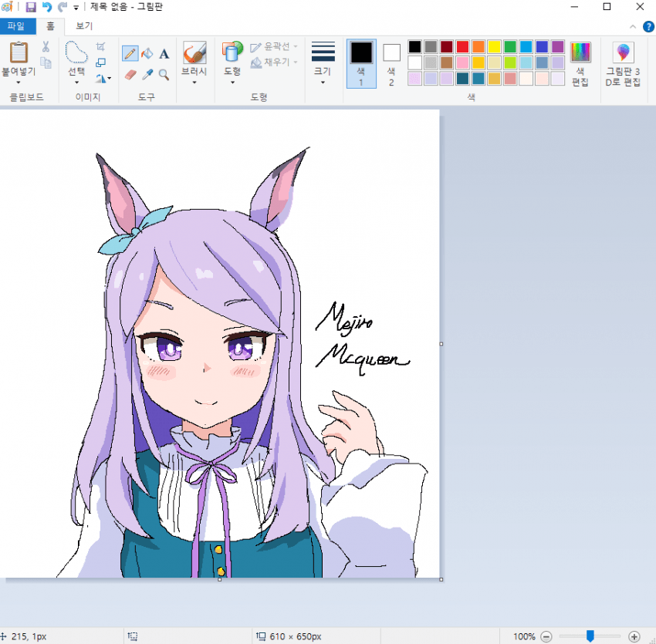Click the zoom slider thumb

(x=590, y=636)
